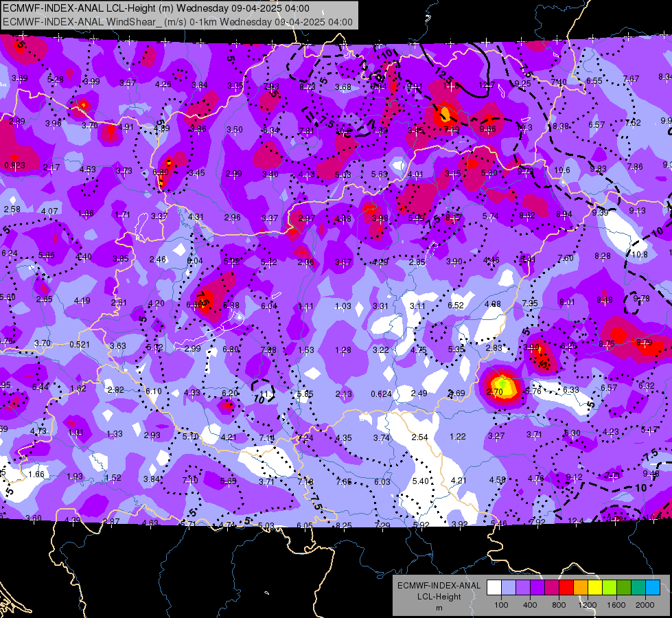This screenshot has width=672, height=618.
Task: Select the white swatch in the legend
Action: coord(494,588)
